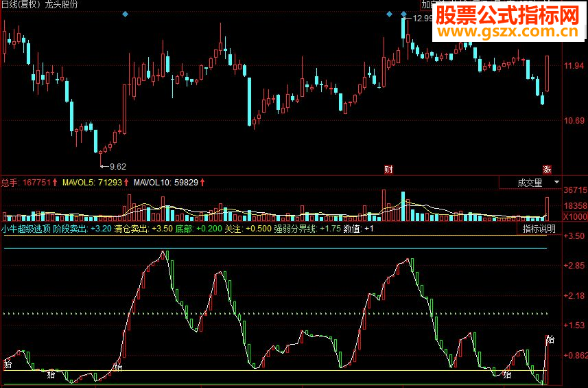Click the 总手: 167751 readout

(29, 183)
